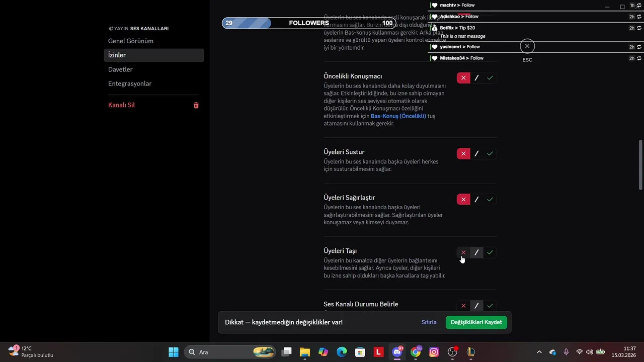
Task: Allow the Öncelikli Konuşmacı permission
Action: pyautogui.click(x=490, y=78)
